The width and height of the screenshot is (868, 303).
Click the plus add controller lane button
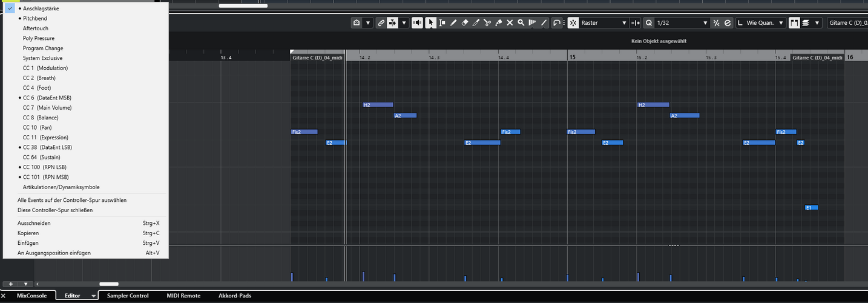tap(10, 284)
